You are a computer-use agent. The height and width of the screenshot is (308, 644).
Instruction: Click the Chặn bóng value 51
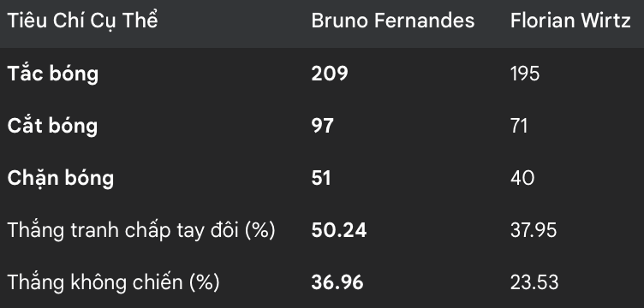pyautogui.click(x=321, y=178)
